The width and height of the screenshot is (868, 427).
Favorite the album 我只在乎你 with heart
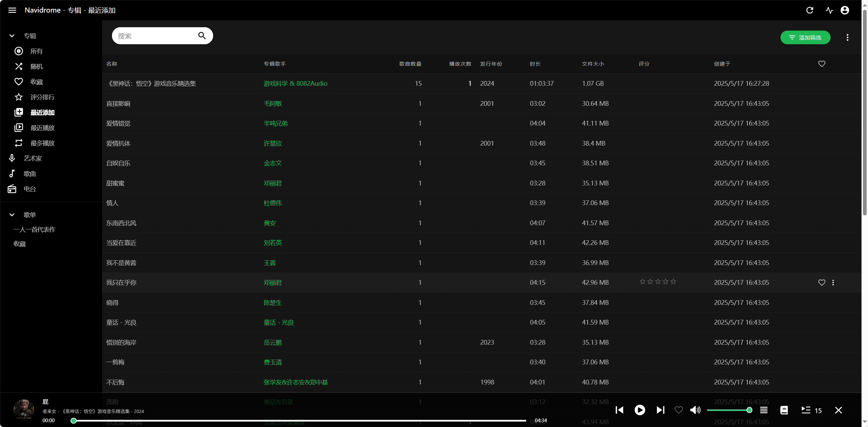822,282
